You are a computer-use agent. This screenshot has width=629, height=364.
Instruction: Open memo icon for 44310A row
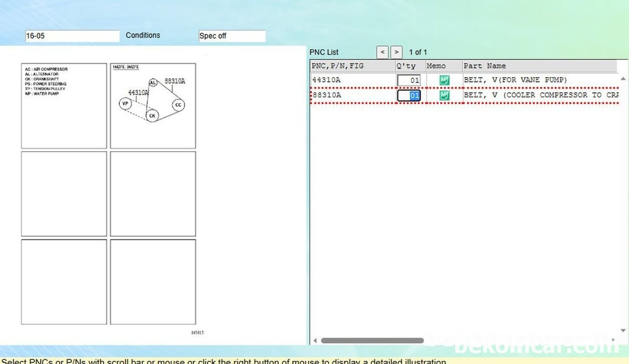[x=444, y=80]
